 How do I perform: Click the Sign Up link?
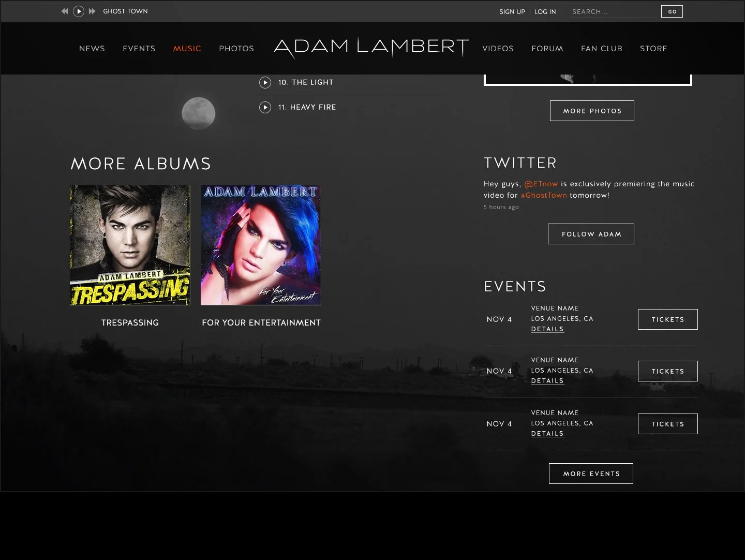pos(512,11)
